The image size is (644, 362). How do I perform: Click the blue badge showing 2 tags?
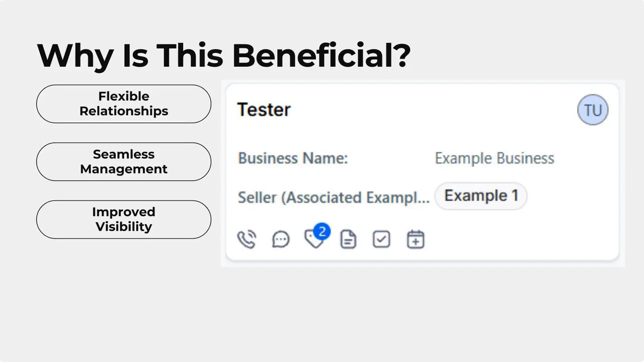tap(322, 232)
